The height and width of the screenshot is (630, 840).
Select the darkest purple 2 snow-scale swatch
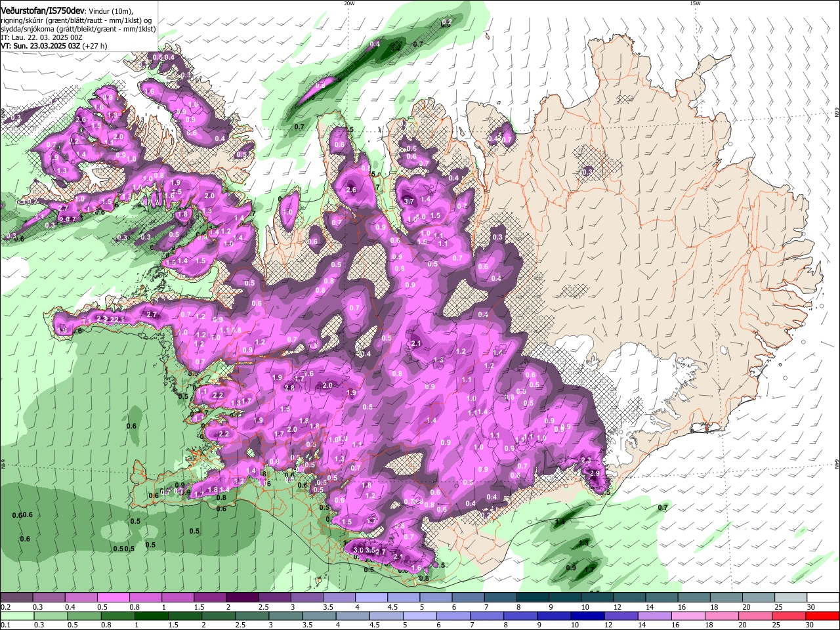(241, 597)
